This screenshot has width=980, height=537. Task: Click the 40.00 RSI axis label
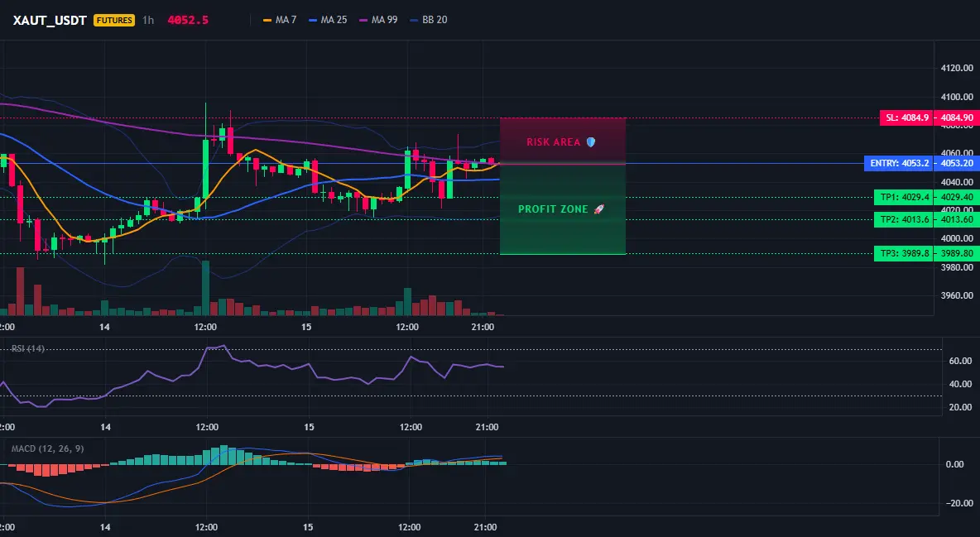click(961, 384)
